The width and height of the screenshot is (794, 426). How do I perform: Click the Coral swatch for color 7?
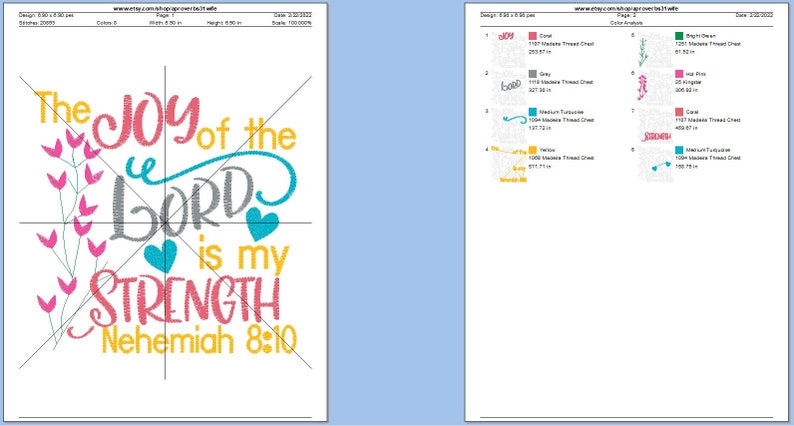click(x=679, y=112)
